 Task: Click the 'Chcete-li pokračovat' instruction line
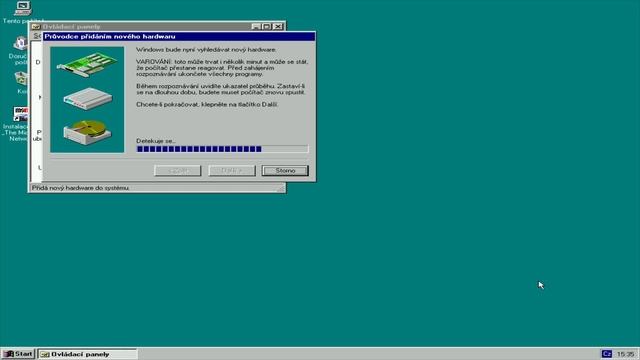pos(207,104)
